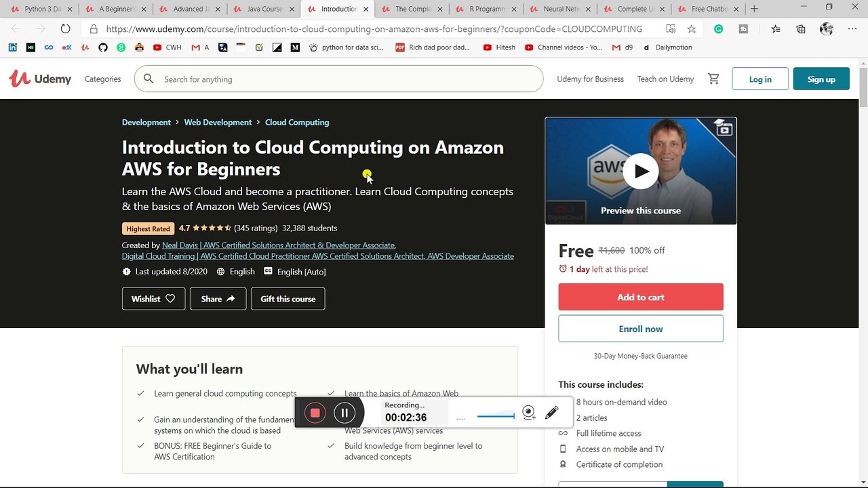Go to Development breadcrumb

click(x=146, y=122)
